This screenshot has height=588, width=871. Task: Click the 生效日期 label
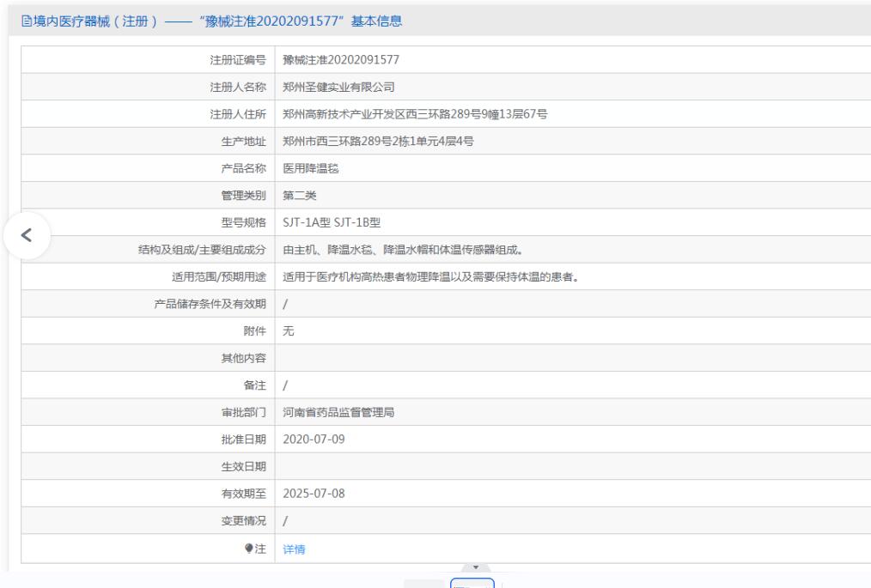[244, 466]
